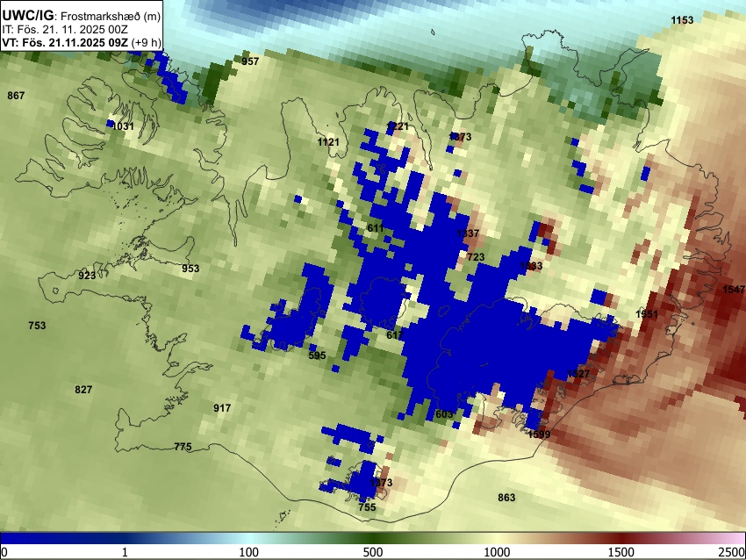
Task: Click the 1527 value label
Action: (x=578, y=374)
